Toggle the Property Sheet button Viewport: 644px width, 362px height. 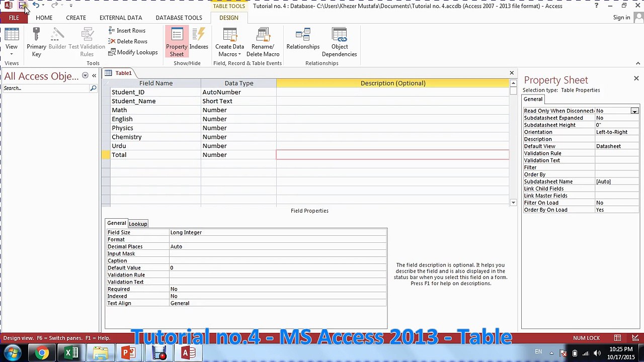177,42
